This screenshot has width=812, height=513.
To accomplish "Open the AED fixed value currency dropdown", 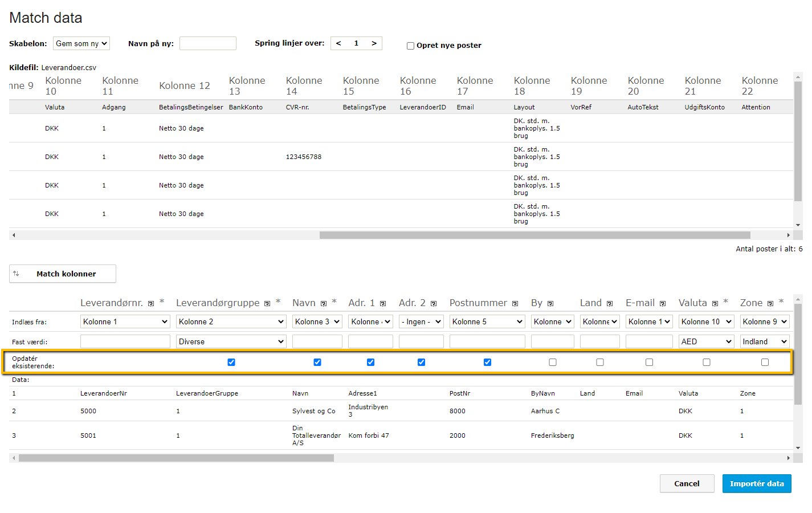I will 706,341.
